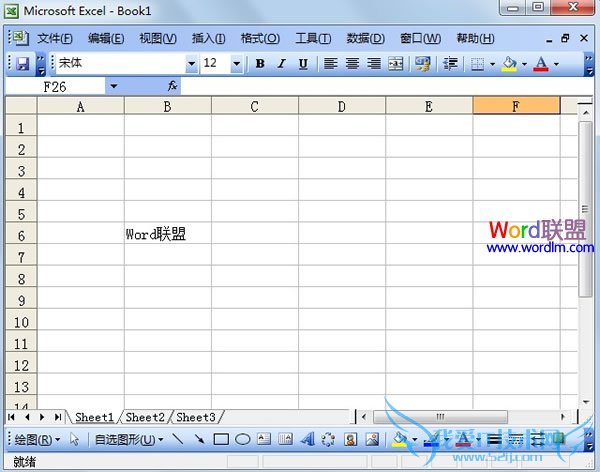Pick the Line drawing tool
The width and height of the screenshot is (600, 472).
click(x=177, y=439)
